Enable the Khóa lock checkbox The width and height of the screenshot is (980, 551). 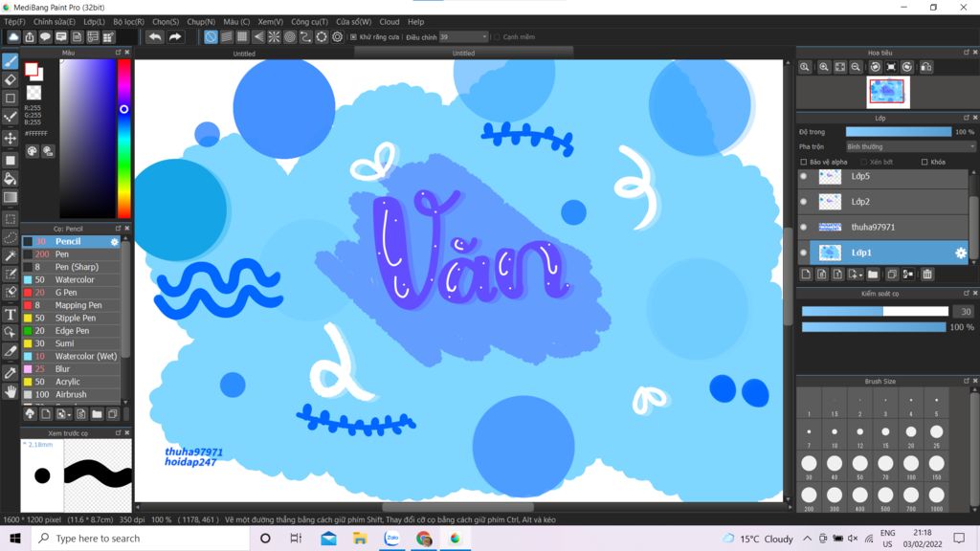(x=924, y=162)
